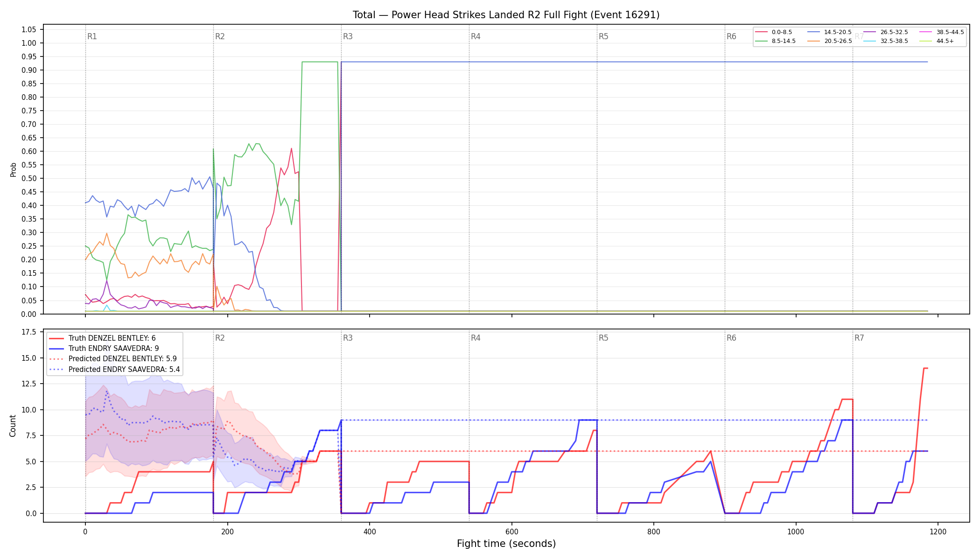Click the Prob y-axis label

coord(13,169)
